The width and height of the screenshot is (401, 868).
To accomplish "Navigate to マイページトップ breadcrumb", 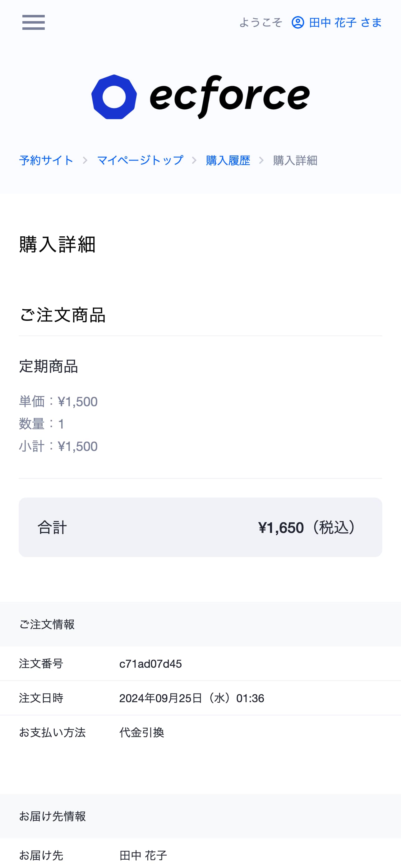I will [140, 160].
